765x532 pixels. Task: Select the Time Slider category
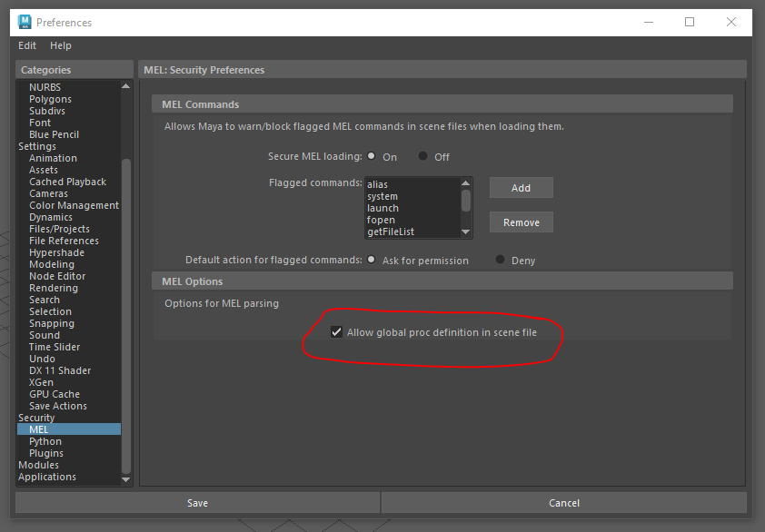(x=54, y=346)
